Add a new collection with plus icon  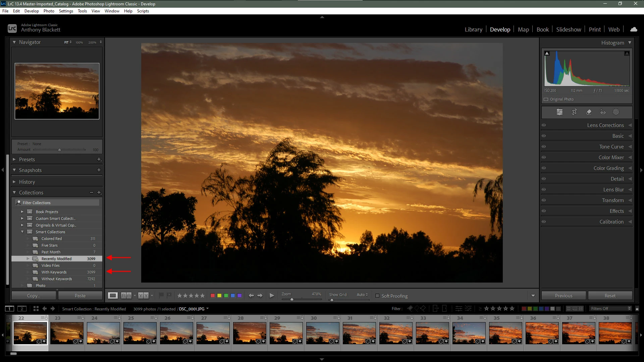(x=99, y=193)
